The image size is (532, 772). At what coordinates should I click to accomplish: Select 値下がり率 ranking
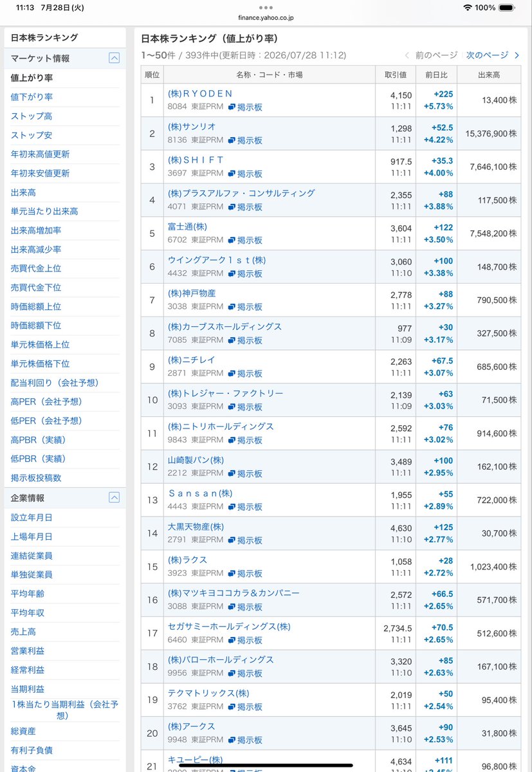[x=32, y=97]
